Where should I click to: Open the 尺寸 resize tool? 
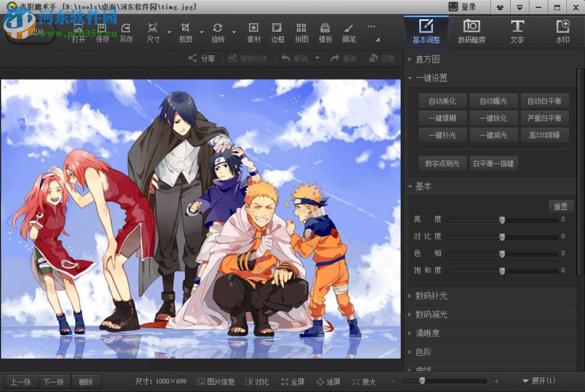[x=153, y=33]
